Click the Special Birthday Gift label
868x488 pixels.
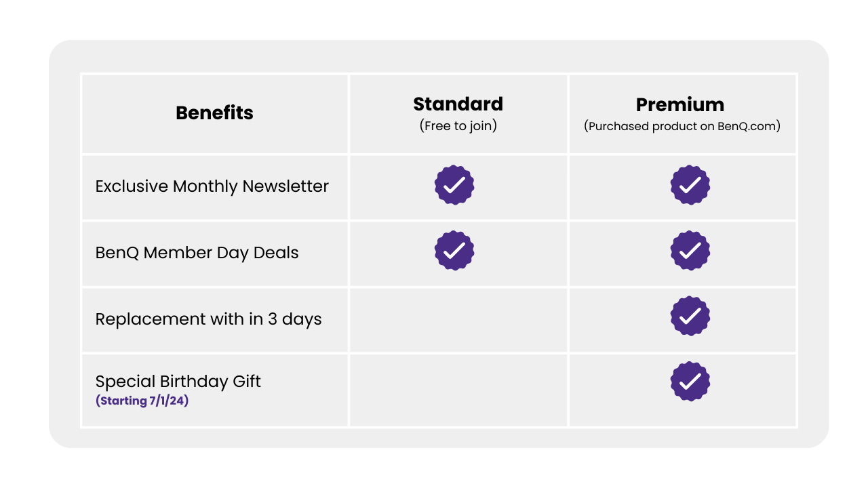point(178,382)
